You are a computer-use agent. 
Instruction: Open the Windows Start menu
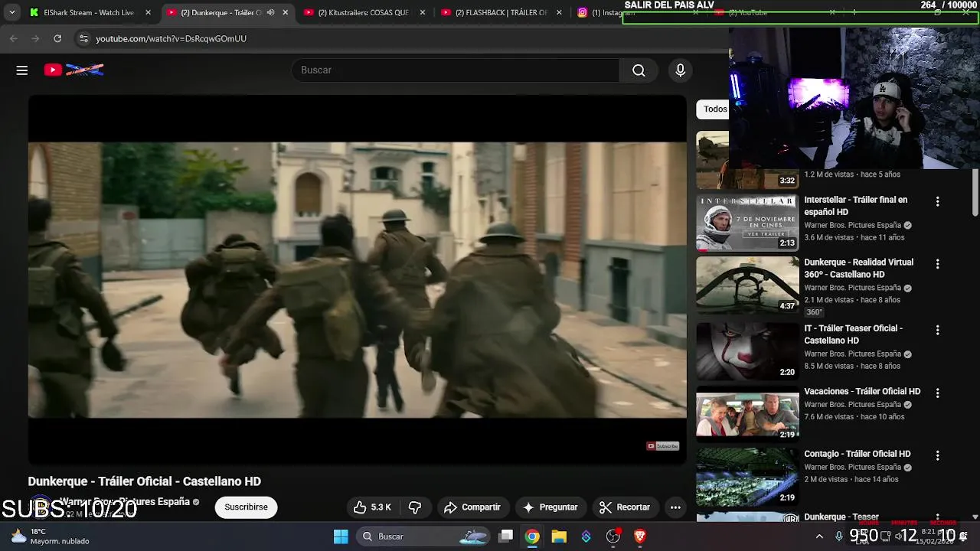coord(341,536)
